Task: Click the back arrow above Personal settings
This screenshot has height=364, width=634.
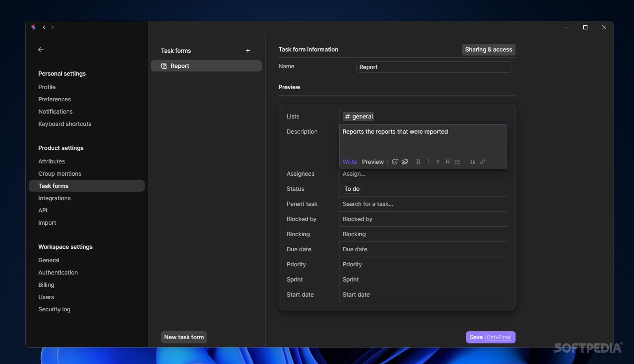Action: (x=41, y=50)
